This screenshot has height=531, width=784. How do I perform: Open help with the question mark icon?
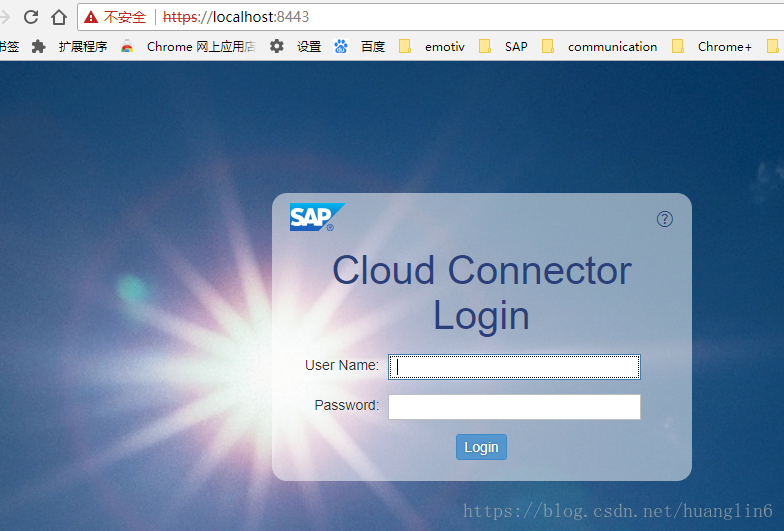[x=664, y=219]
